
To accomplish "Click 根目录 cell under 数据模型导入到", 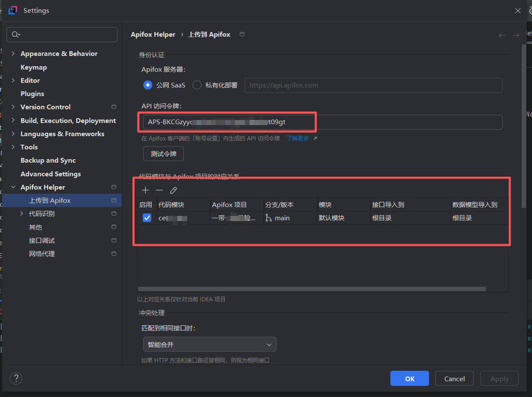I will 479,218.
